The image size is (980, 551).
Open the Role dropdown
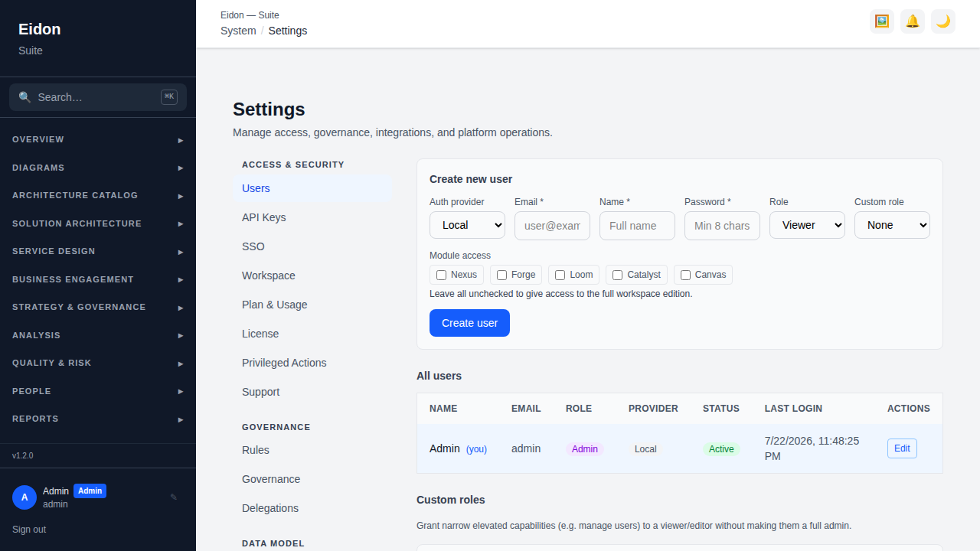(807, 225)
